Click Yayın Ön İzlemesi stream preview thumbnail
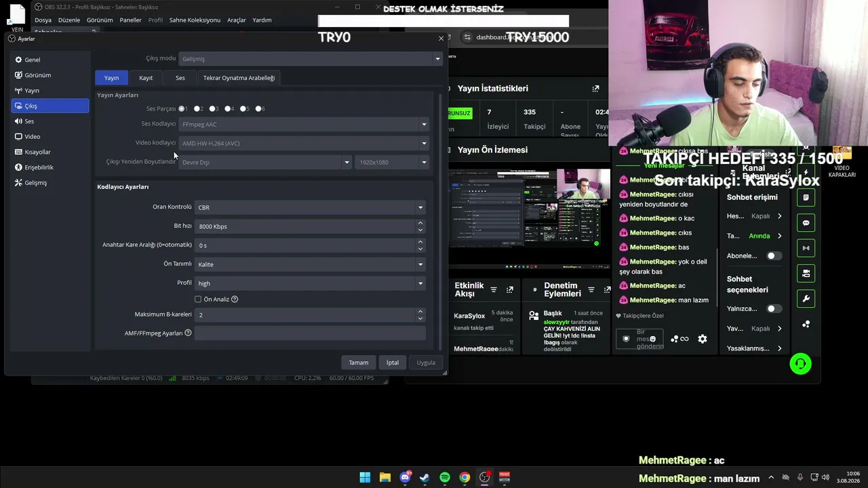 click(x=529, y=218)
